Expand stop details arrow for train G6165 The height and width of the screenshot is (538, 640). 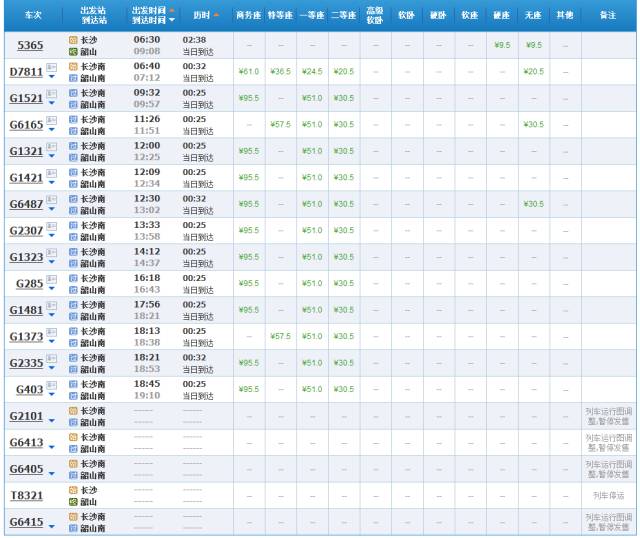coord(51,130)
